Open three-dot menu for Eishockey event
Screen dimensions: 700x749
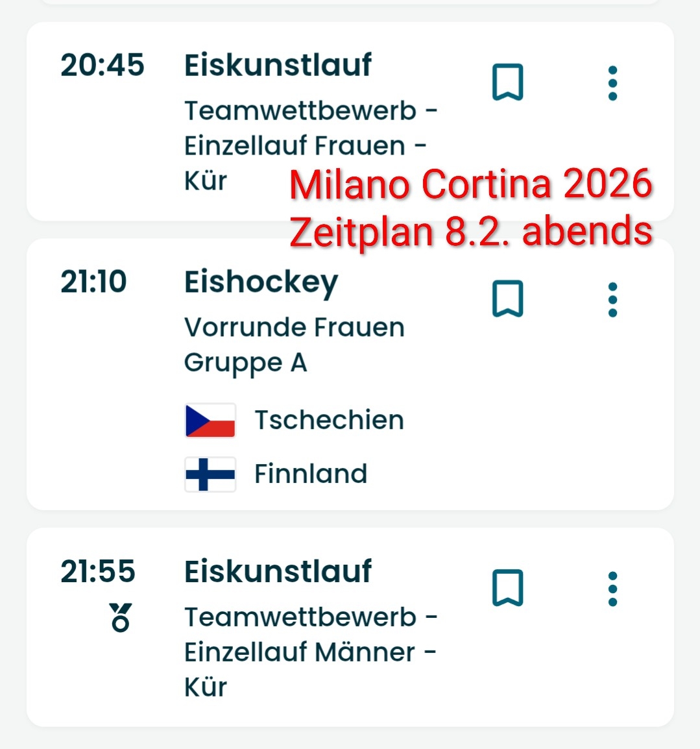(x=612, y=300)
